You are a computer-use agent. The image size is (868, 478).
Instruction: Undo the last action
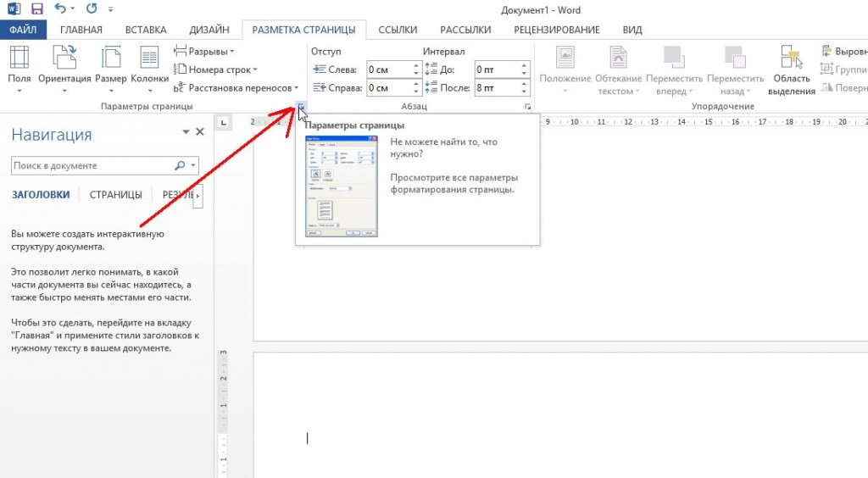point(60,8)
